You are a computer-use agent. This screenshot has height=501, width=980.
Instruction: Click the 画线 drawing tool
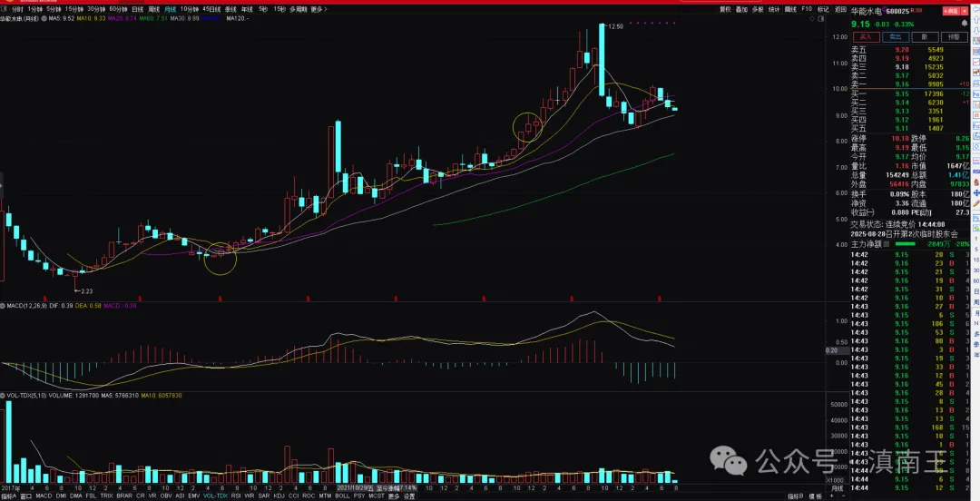[790, 9]
